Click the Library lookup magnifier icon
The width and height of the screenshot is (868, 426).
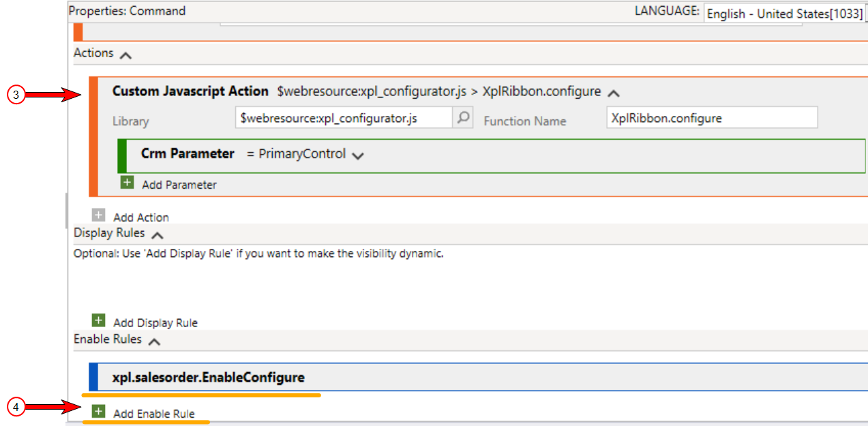463,117
